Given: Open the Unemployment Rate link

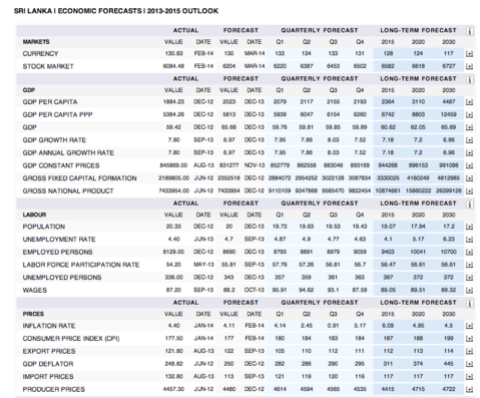Looking at the screenshot, I should coord(59,239).
